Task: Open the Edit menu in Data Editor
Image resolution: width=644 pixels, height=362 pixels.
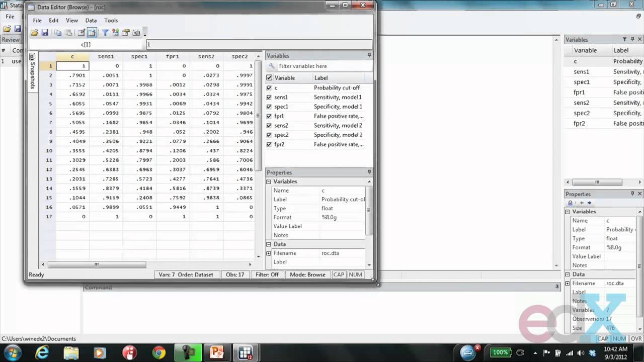Action: click(54, 21)
